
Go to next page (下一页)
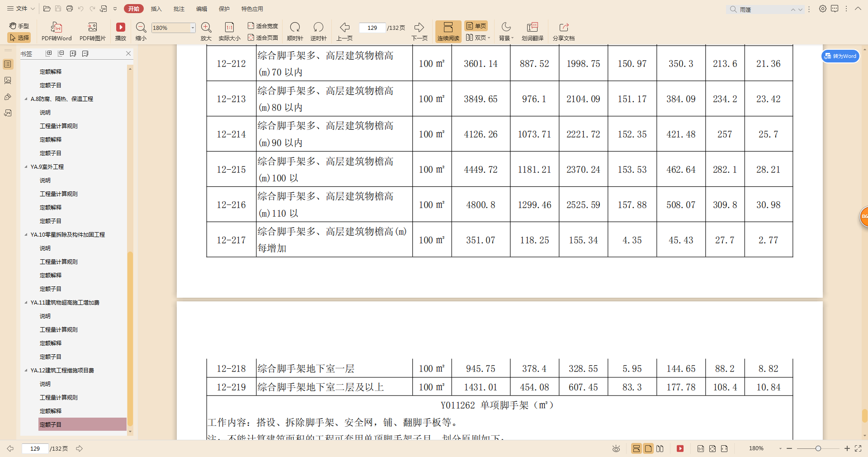pyautogui.click(x=420, y=31)
